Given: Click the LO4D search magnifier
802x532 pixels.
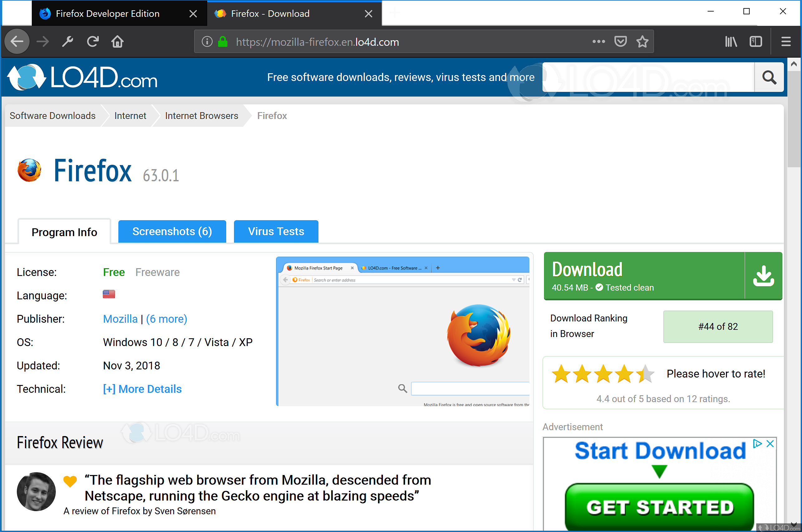Looking at the screenshot, I should click(x=769, y=77).
